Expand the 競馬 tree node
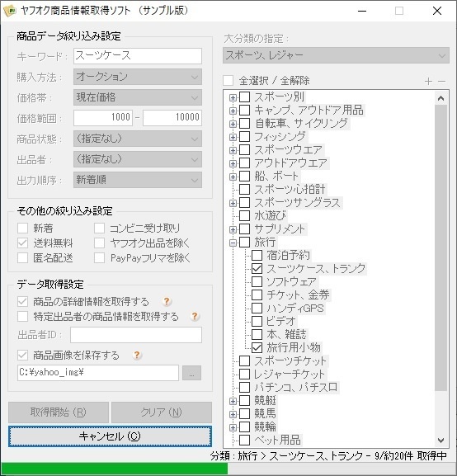This screenshot has width=457, height=476. [x=233, y=414]
